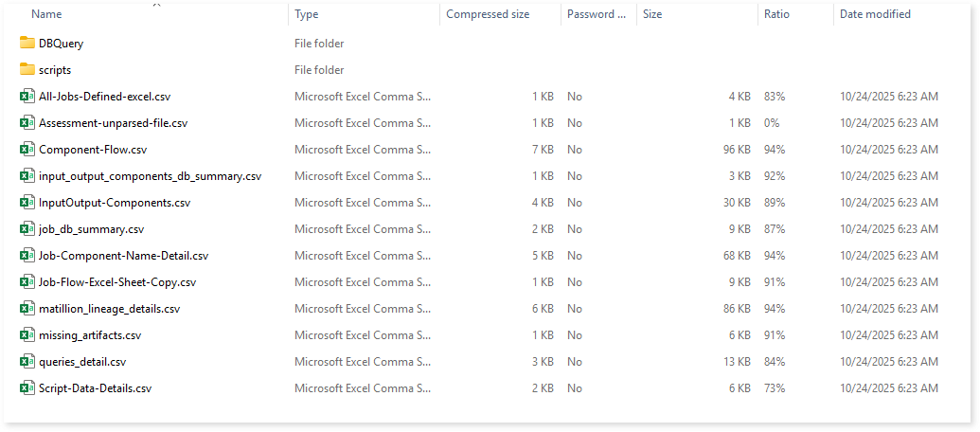Click the Password column header
Image resolution: width=980 pixels, height=432 pixels.
[596, 14]
